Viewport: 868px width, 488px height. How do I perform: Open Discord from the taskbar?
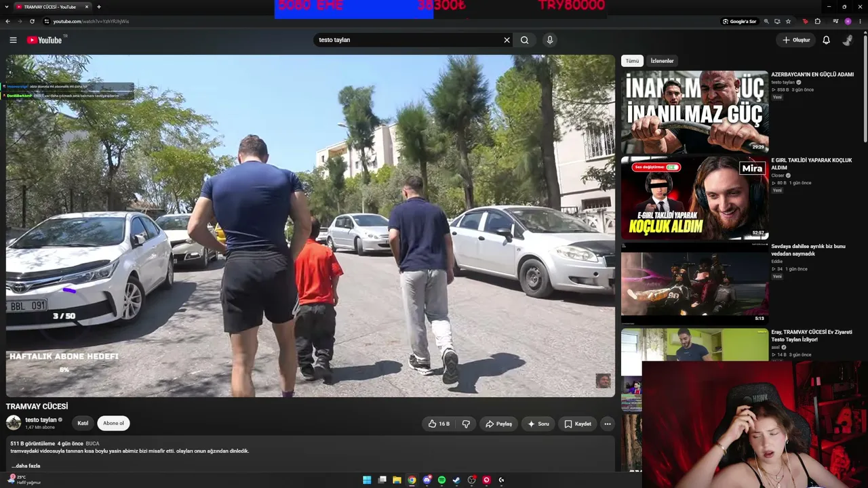(427, 480)
